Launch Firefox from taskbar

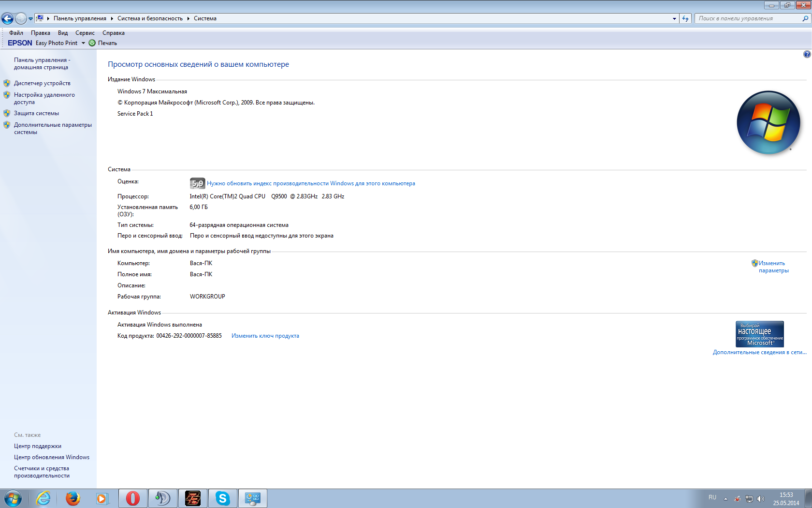[x=72, y=498]
